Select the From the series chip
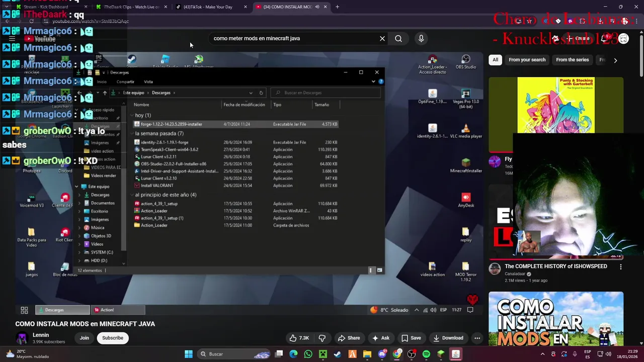Viewport: 644px width, 362px height. click(x=572, y=60)
